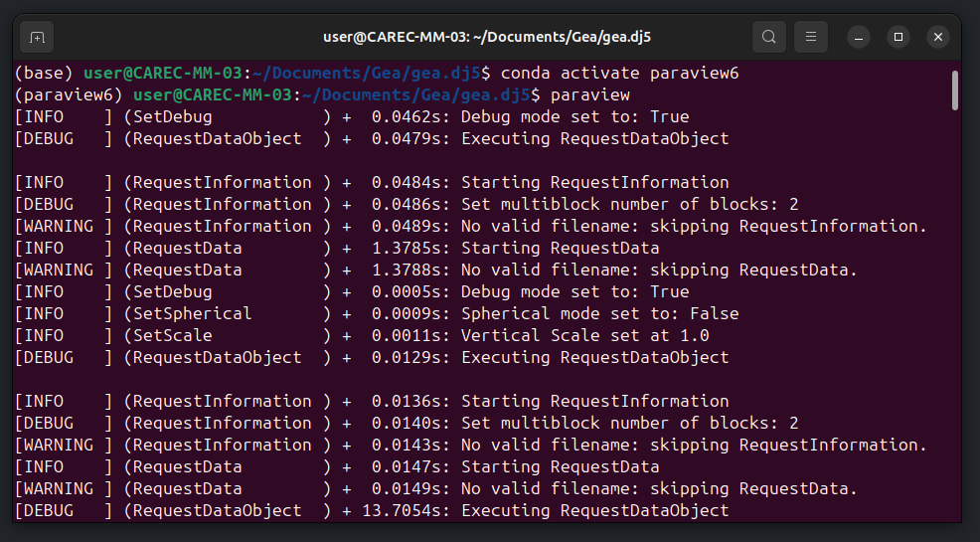The image size is (980, 542).
Task: Maximize the terminal window
Action: (x=898, y=38)
